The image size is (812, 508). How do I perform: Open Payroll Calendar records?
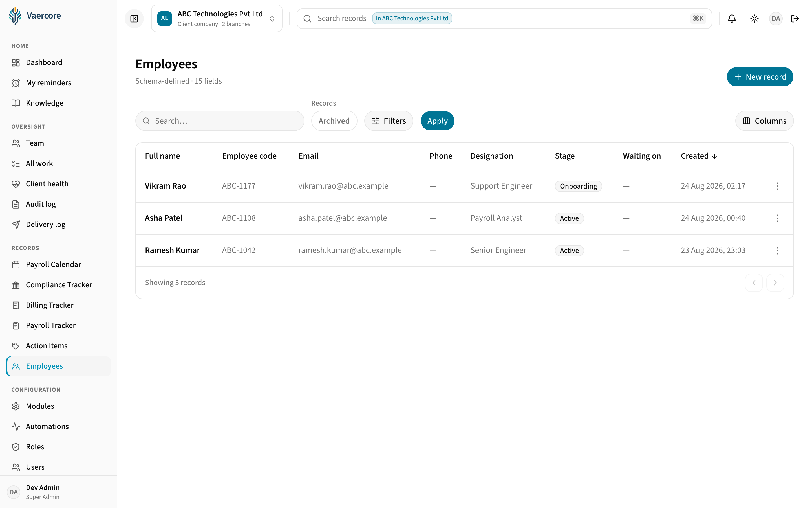pyautogui.click(x=58, y=264)
